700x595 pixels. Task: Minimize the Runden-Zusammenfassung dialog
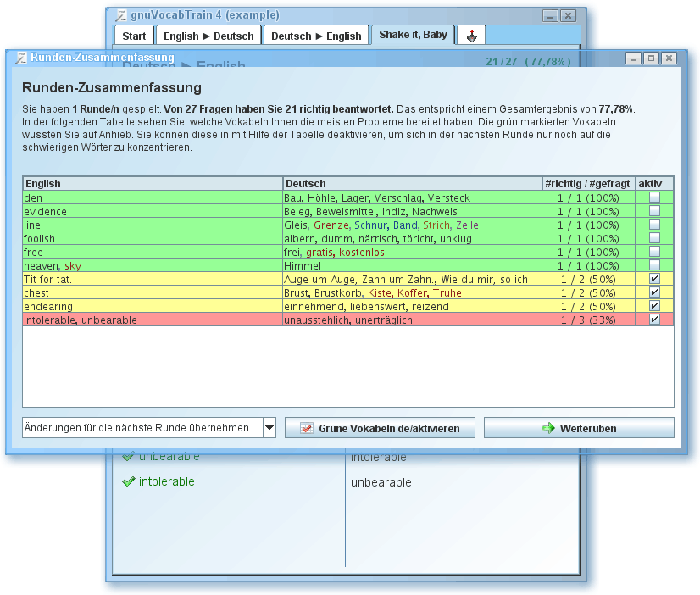click(633, 58)
